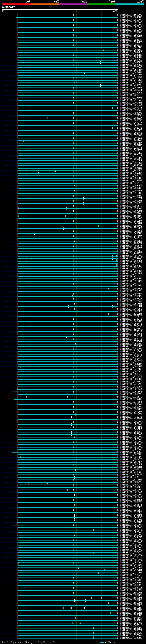
Task: Open hit UniRef100_B9GUN1
Action: click(131, 278)
